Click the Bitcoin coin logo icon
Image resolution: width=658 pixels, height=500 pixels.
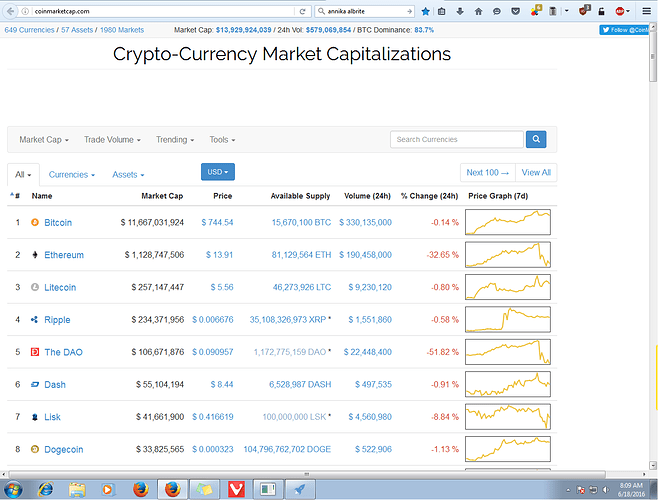tap(35, 222)
